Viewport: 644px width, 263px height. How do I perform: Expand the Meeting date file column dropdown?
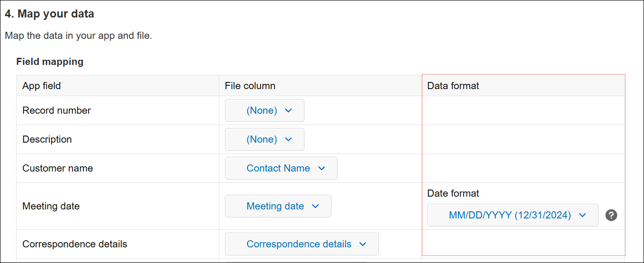pos(278,206)
